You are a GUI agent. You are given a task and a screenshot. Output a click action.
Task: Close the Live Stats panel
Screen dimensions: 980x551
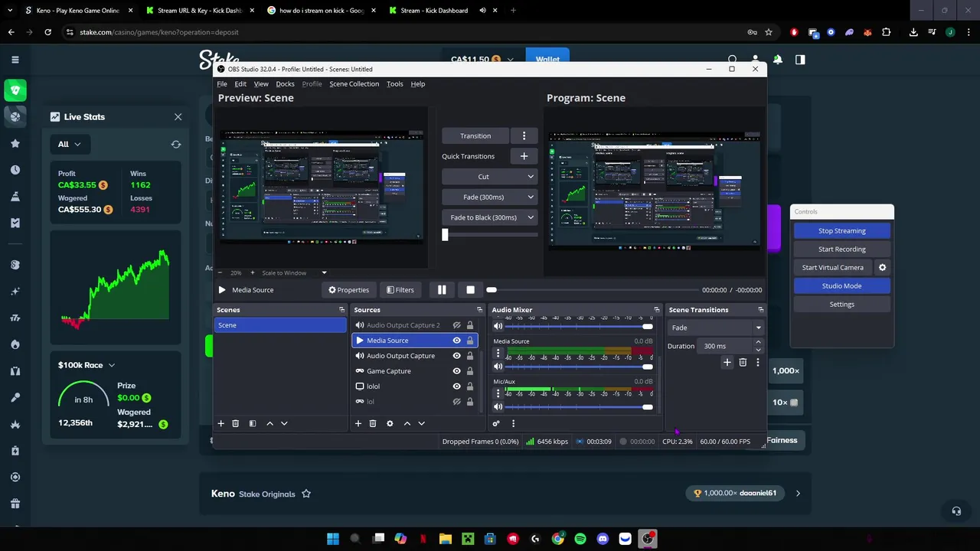click(178, 117)
